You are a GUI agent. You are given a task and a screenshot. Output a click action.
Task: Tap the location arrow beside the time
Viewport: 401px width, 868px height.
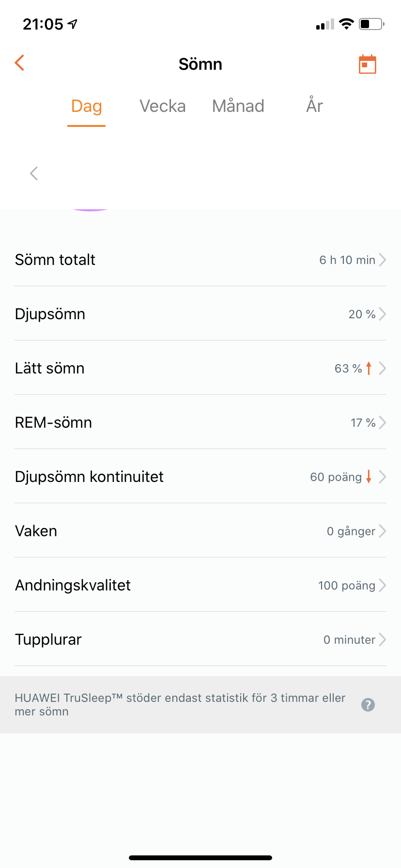click(73, 24)
